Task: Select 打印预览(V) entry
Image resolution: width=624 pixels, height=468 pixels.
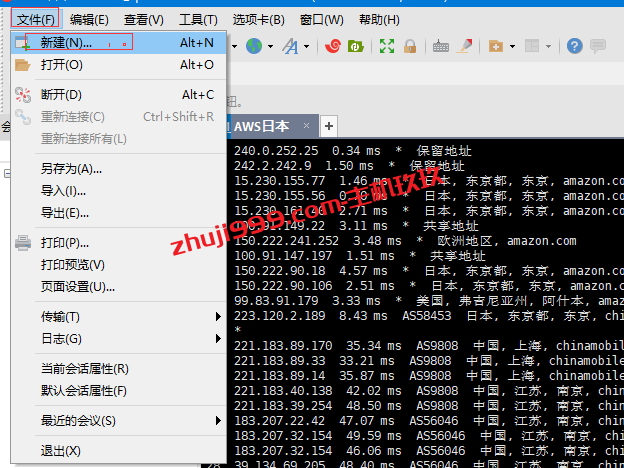Action: point(119,265)
